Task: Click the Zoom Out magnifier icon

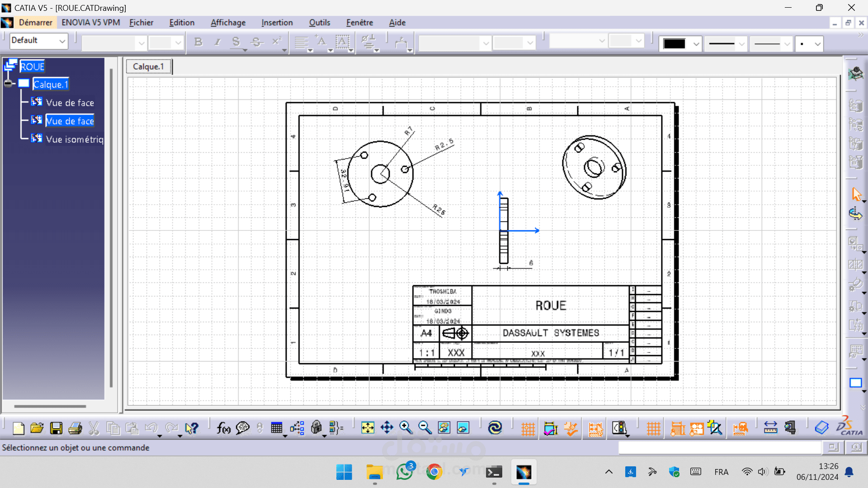Action: [425, 428]
